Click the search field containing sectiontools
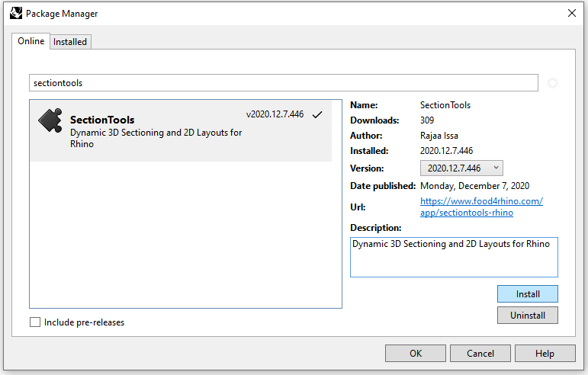Image resolution: width=588 pixels, height=375 pixels. pyautogui.click(x=284, y=83)
